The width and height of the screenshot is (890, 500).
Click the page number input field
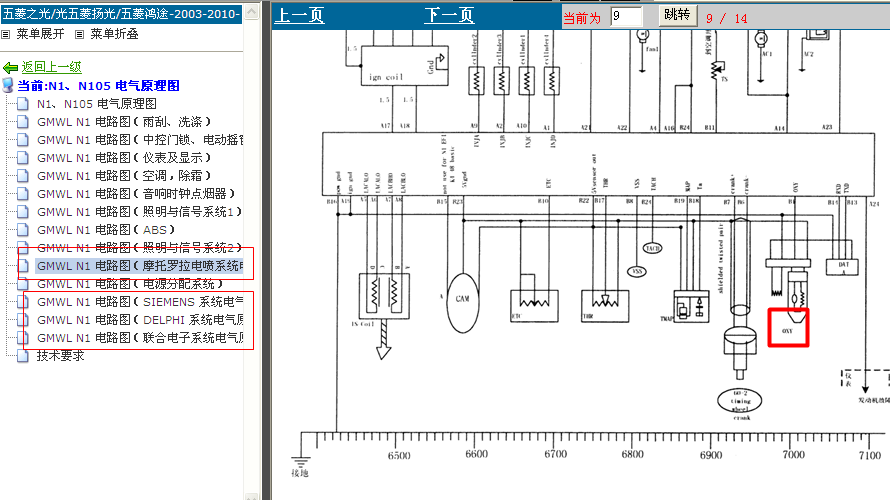pos(626,16)
